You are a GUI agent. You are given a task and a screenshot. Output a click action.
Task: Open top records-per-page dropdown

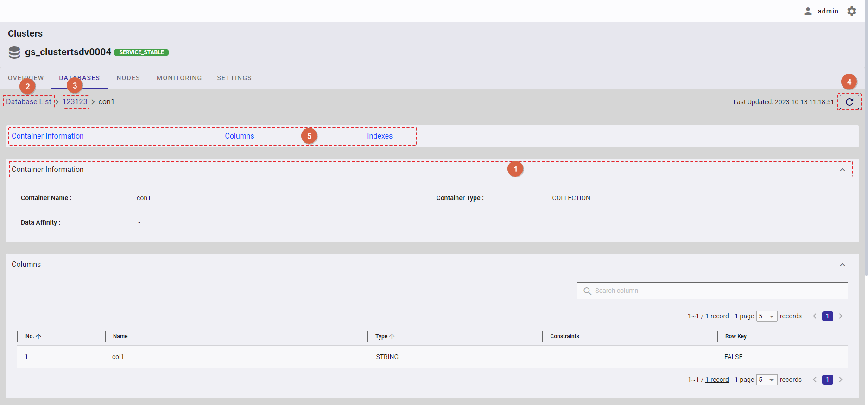coord(767,316)
